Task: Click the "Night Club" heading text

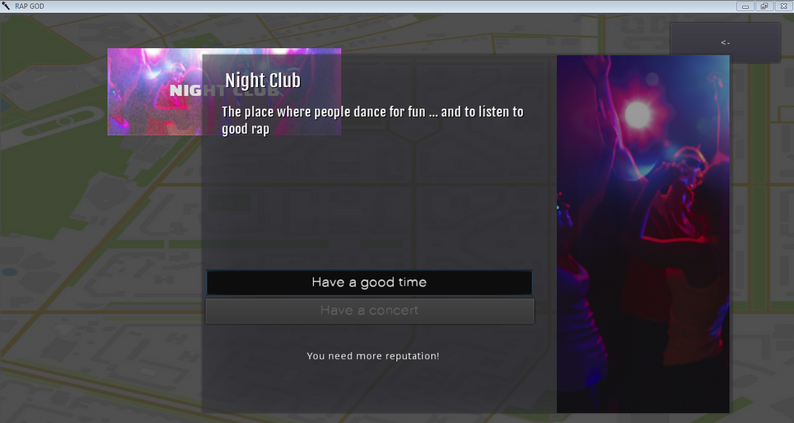Action: click(x=262, y=80)
